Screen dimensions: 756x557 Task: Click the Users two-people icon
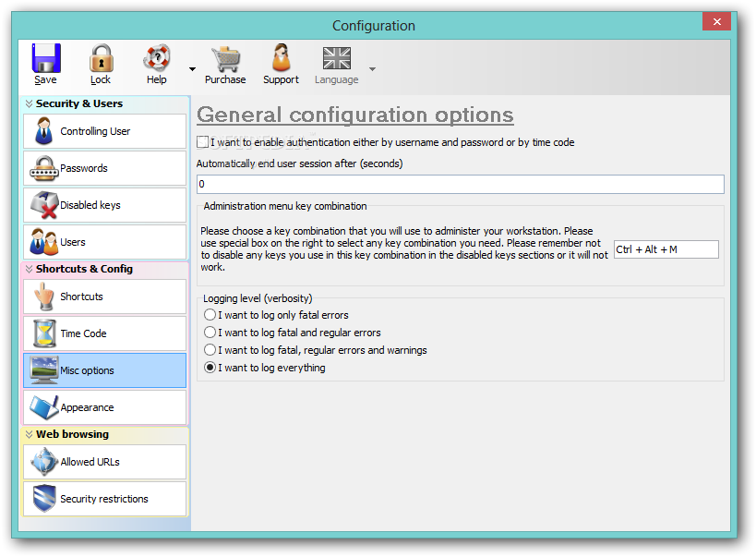click(x=44, y=242)
